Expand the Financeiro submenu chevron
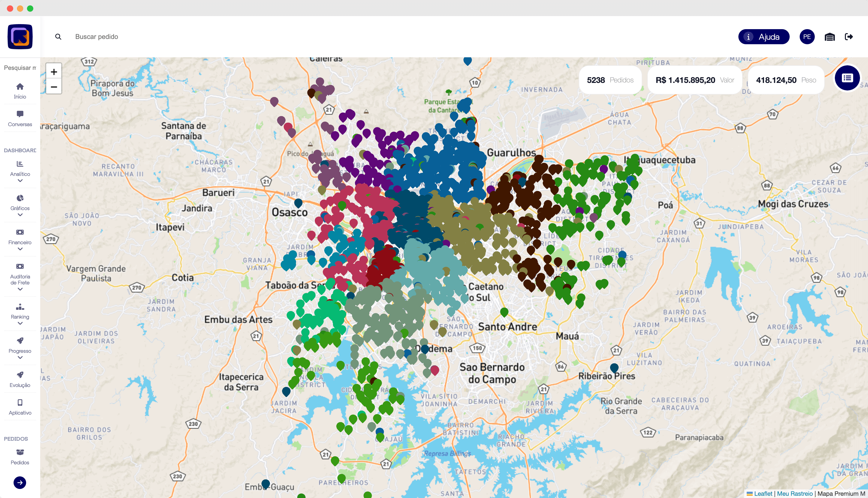The width and height of the screenshot is (868, 498). coord(20,249)
